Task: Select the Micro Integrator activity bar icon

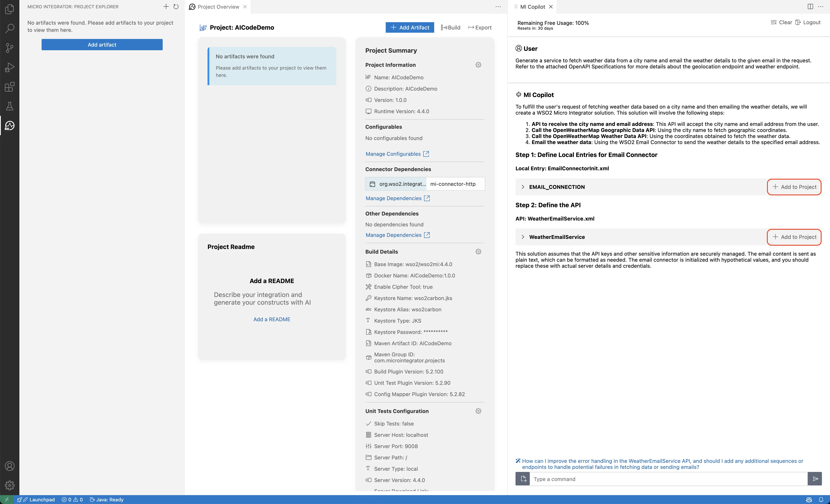Action: point(9,125)
